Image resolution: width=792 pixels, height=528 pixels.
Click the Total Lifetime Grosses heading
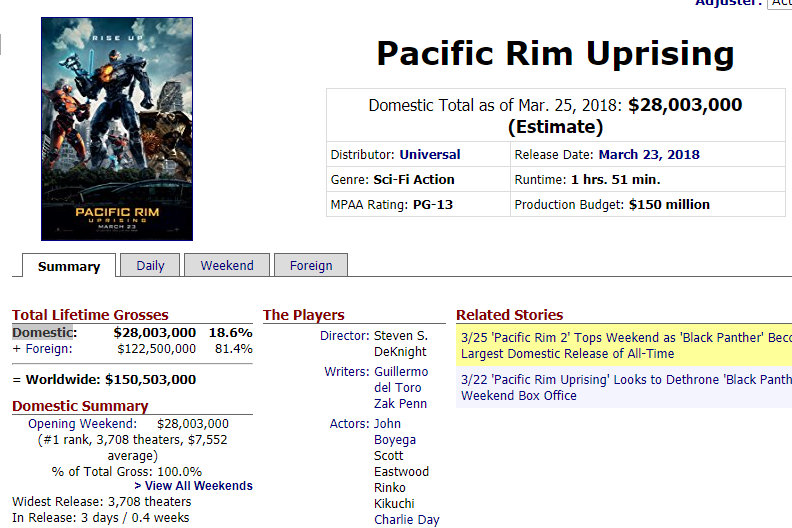[x=90, y=315]
